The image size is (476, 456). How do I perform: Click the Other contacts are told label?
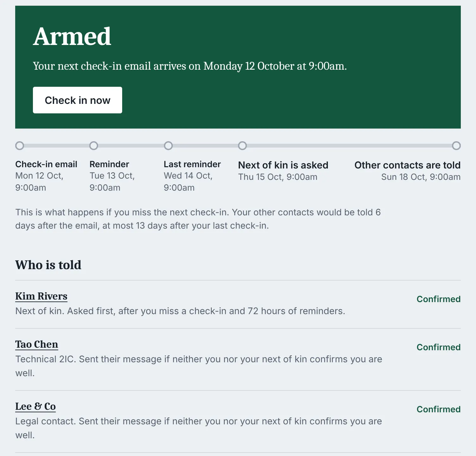[x=407, y=165]
